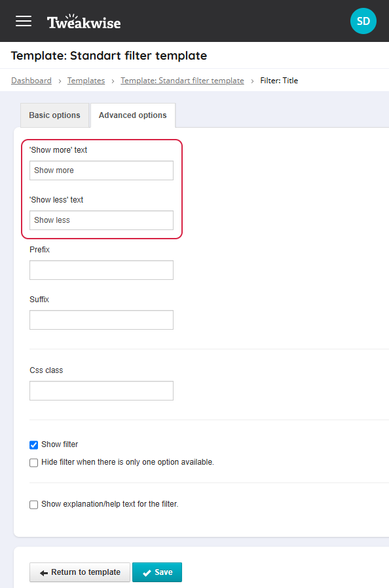
Task: Click into the Css class field
Action: pyautogui.click(x=102, y=391)
